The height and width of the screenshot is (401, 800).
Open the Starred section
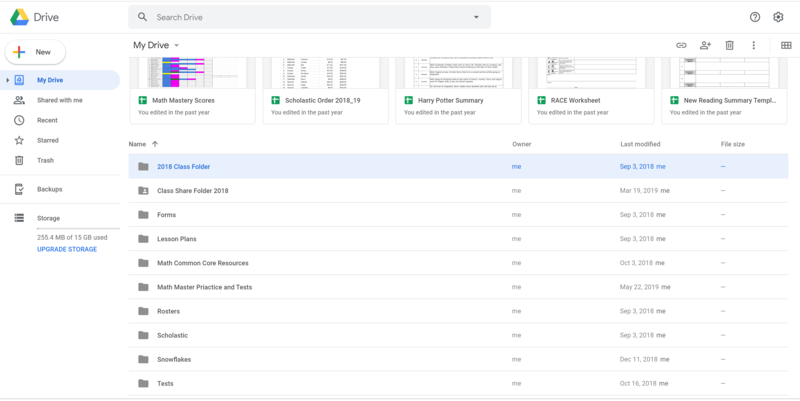48,140
